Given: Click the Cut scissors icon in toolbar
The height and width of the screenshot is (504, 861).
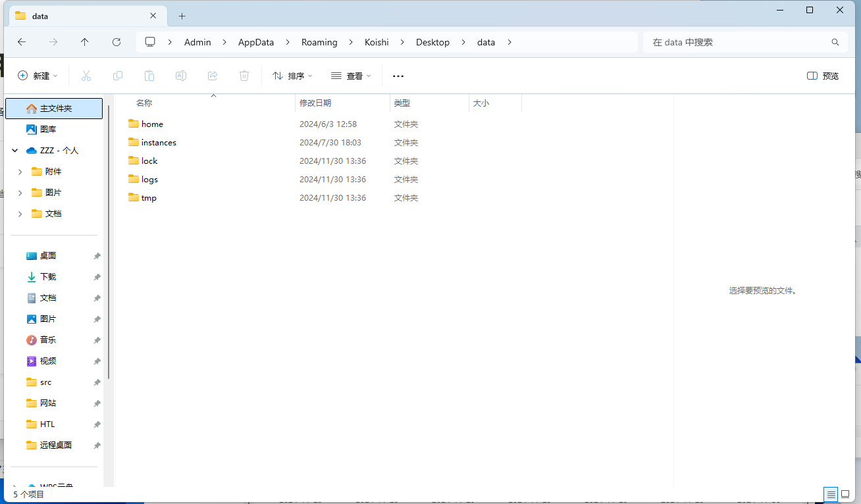Looking at the screenshot, I should 86,76.
